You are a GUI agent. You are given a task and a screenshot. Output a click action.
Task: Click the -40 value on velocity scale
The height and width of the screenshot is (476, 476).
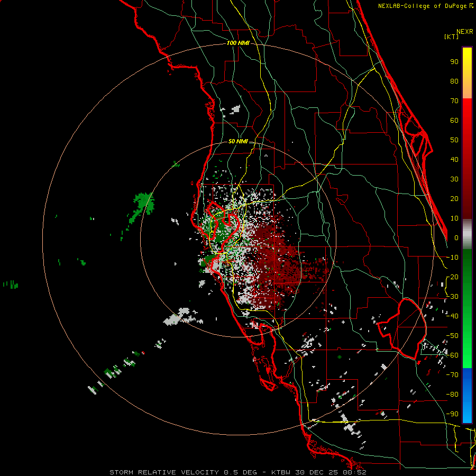[x=452, y=316]
